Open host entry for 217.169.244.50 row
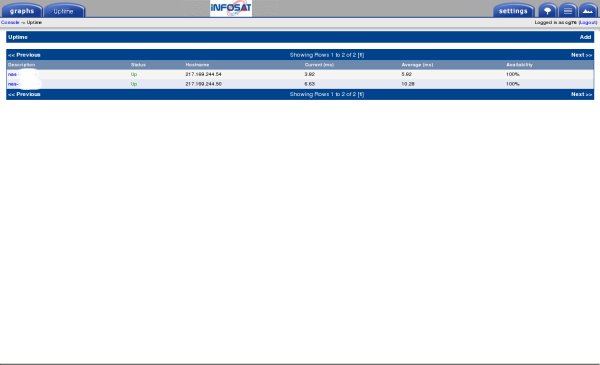 [13, 84]
